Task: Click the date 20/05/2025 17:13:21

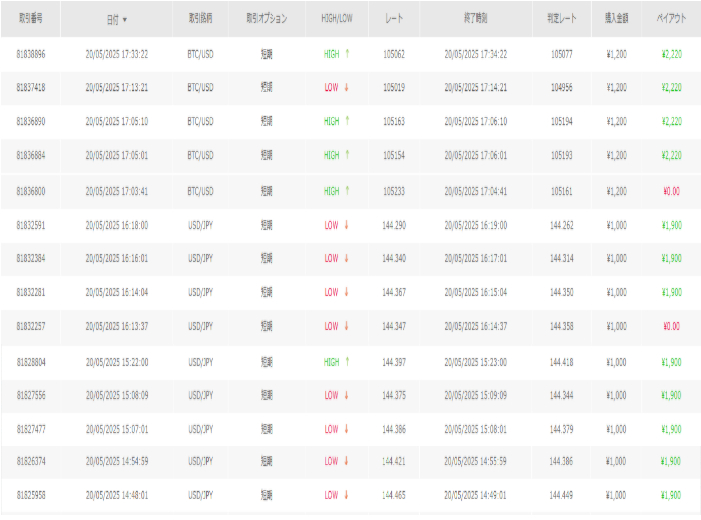Action: (x=117, y=88)
